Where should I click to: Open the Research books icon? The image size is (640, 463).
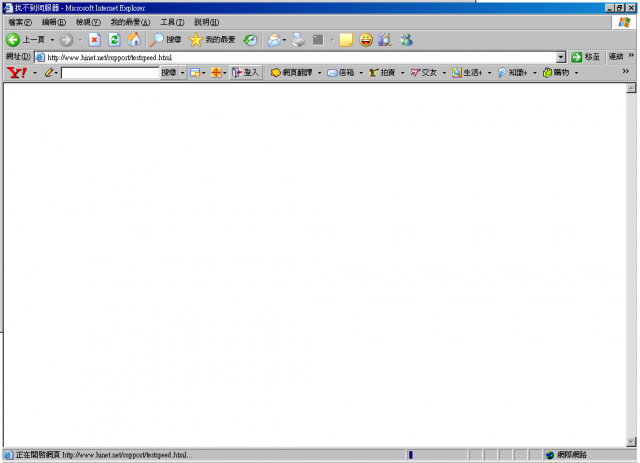[385, 40]
